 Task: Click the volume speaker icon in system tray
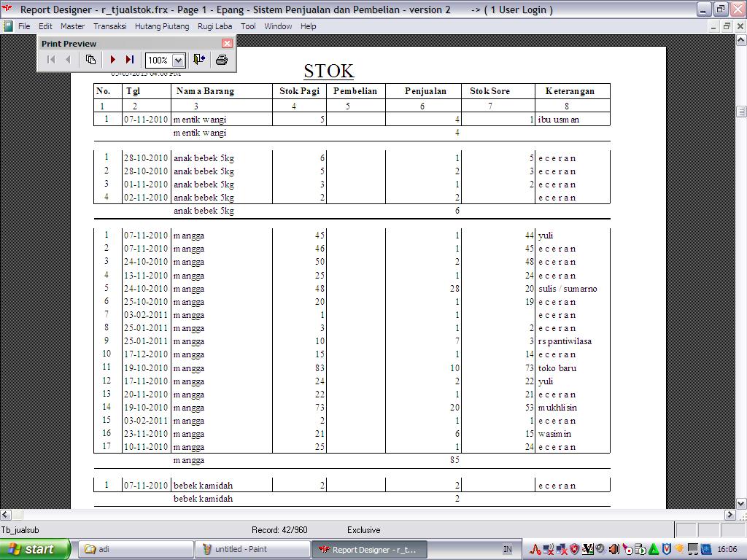pos(614,549)
